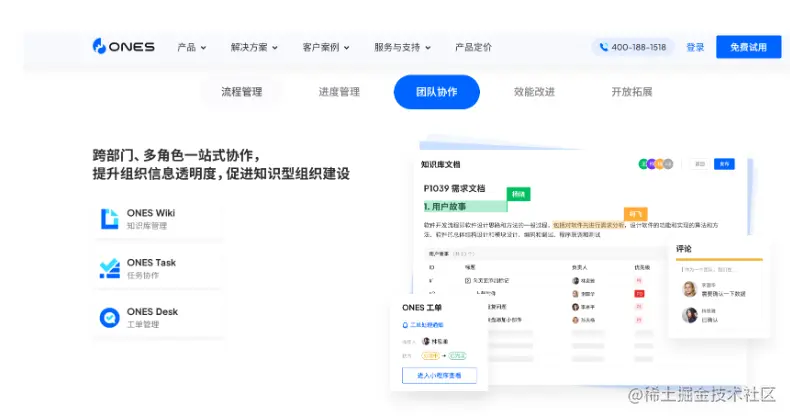Click the ONES Desk chat icon
This screenshot has width=790, height=418.
pyautogui.click(x=109, y=318)
